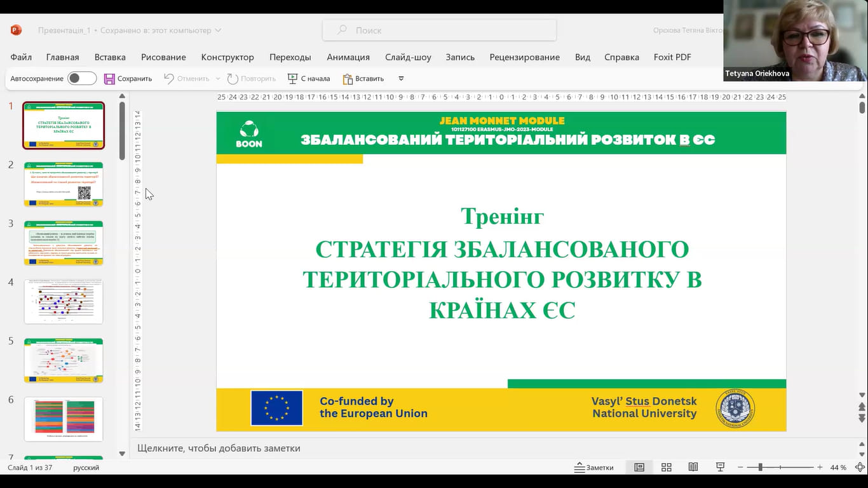This screenshot has width=868, height=488.
Task: Click the Вставить paste button
Action: tap(363, 79)
